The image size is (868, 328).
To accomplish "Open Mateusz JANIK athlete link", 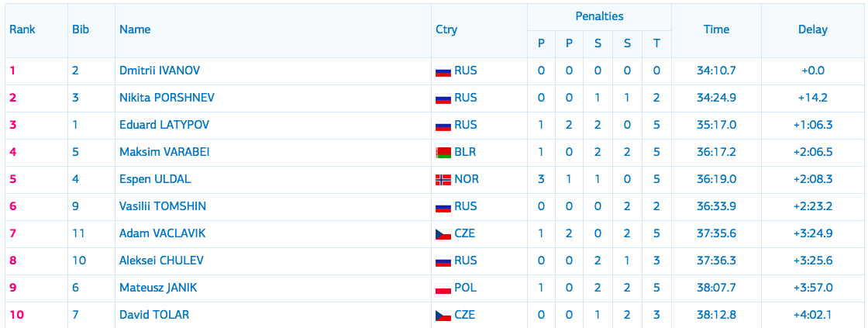I will pyautogui.click(x=158, y=288).
